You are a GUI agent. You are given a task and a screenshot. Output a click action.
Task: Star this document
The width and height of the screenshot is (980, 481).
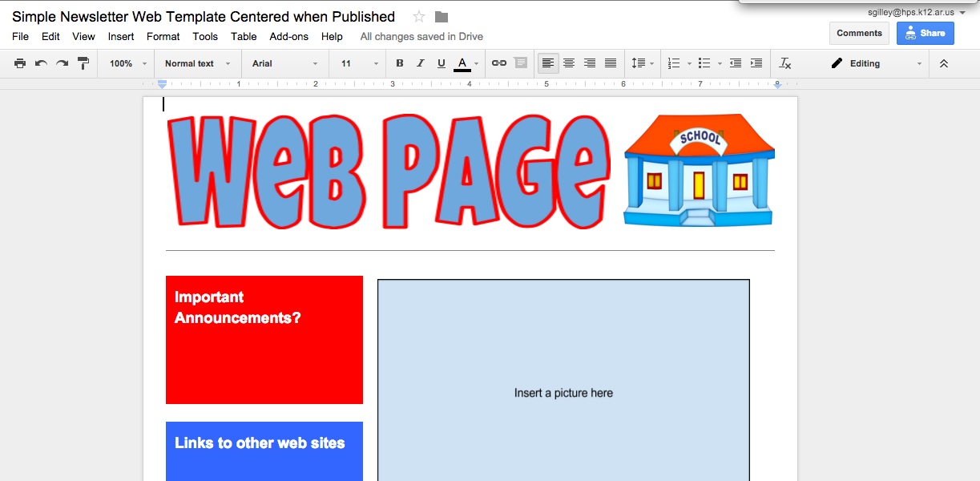click(x=419, y=17)
